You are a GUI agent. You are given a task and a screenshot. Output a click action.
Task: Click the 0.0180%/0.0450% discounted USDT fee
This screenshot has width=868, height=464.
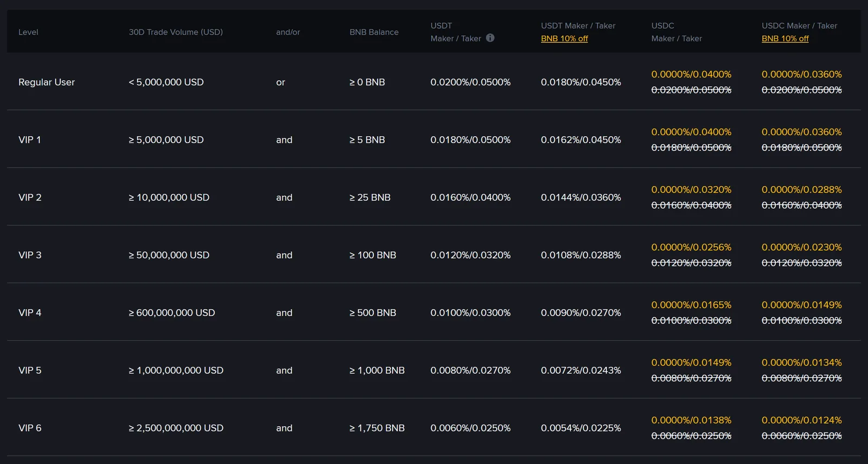point(581,82)
